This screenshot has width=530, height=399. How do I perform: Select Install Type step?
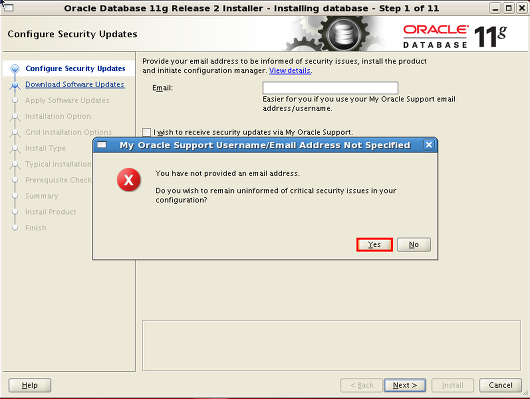[45, 148]
